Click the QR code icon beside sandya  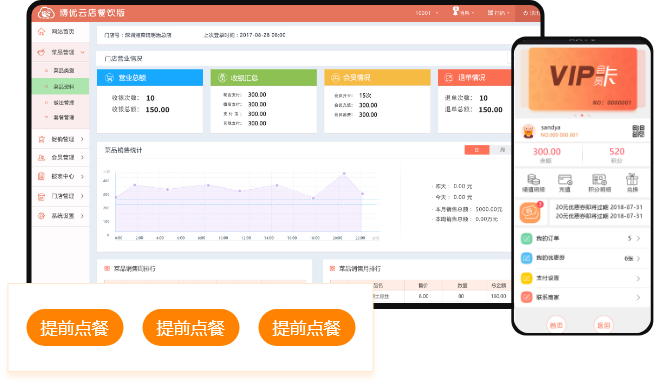point(638,131)
